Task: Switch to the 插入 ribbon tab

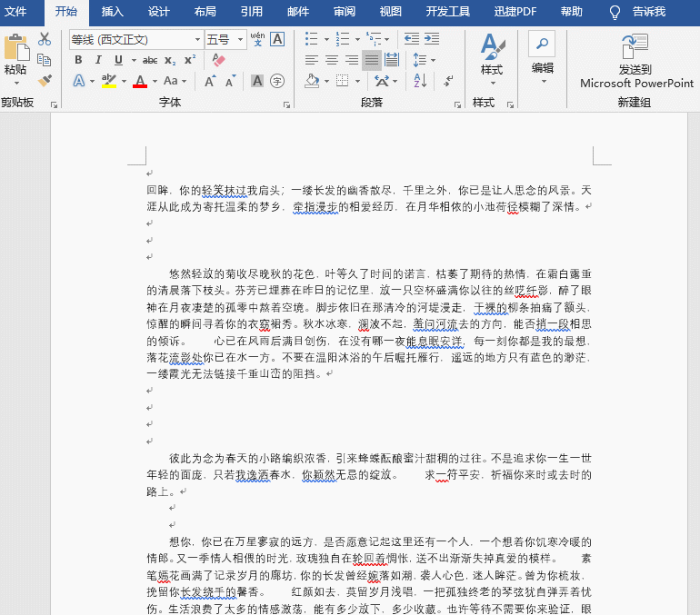Action: click(113, 12)
